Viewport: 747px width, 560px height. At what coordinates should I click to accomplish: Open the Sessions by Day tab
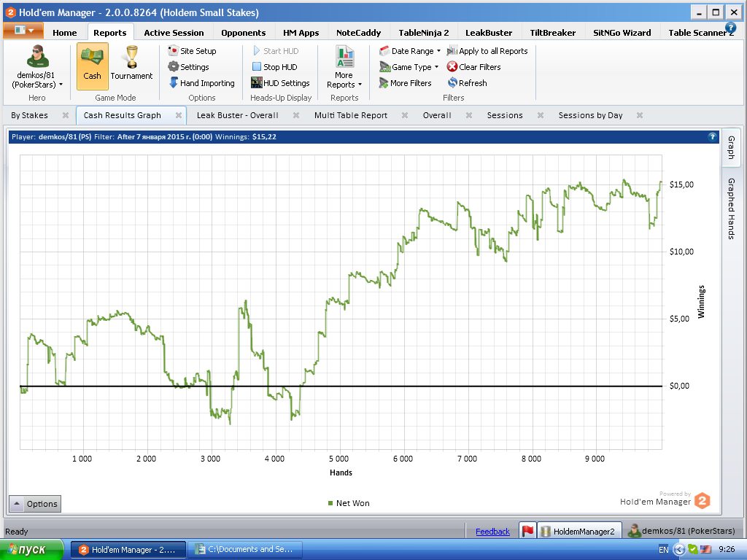coord(591,115)
